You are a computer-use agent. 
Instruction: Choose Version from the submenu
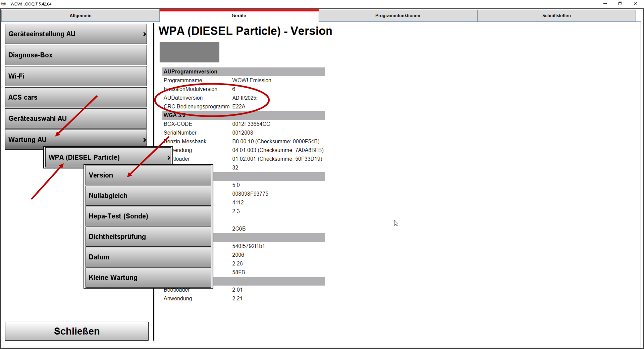[148, 175]
